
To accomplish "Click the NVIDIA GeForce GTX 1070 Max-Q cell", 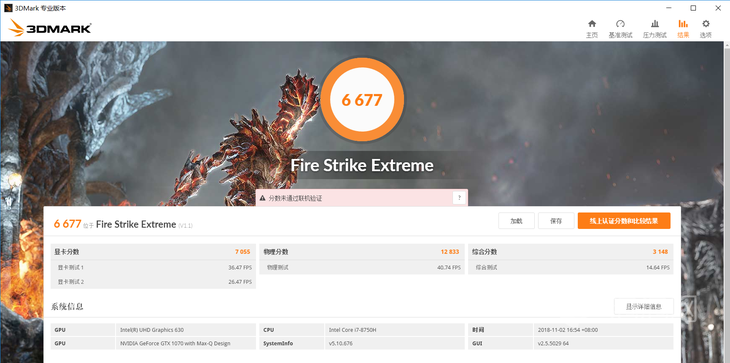I will coord(185,343).
